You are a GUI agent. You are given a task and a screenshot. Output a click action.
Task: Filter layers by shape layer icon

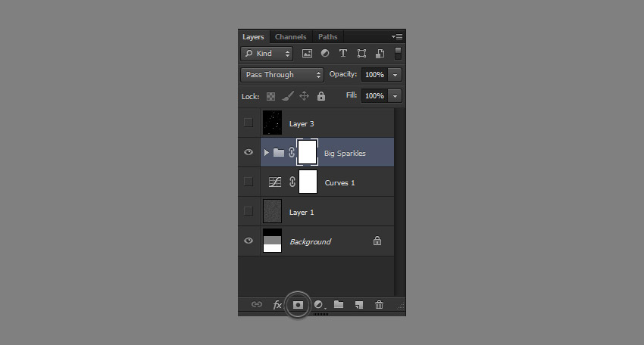pos(361,53)
